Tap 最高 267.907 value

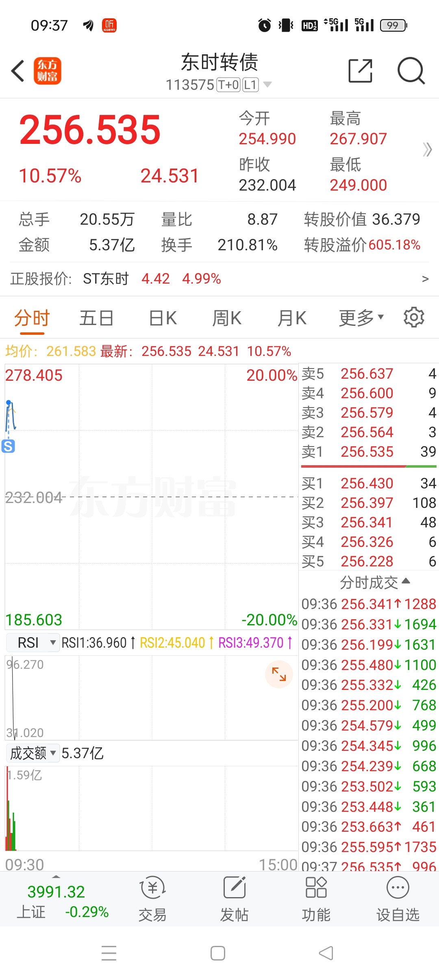358,139
